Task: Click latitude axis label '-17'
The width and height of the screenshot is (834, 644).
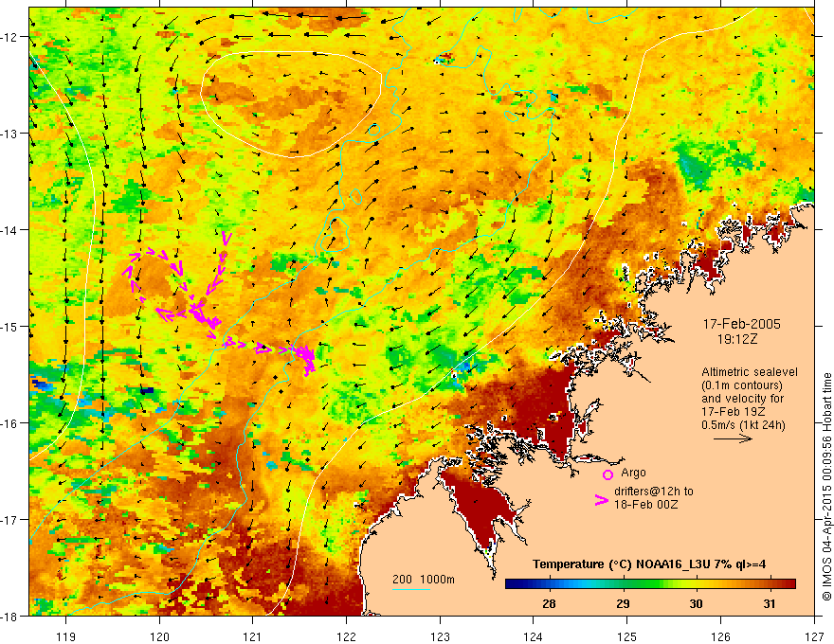Action: tap(10, 520)
